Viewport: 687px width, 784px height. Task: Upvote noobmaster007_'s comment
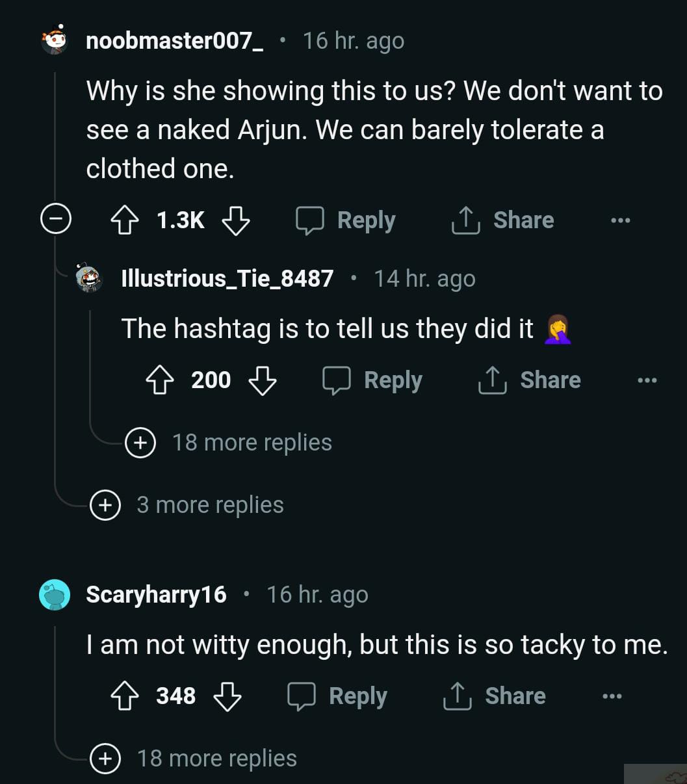(x=125, y=220)
